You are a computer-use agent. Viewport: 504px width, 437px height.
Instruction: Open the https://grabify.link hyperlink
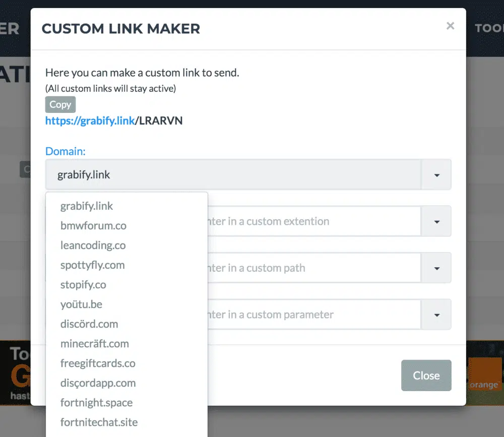(91, 121)
